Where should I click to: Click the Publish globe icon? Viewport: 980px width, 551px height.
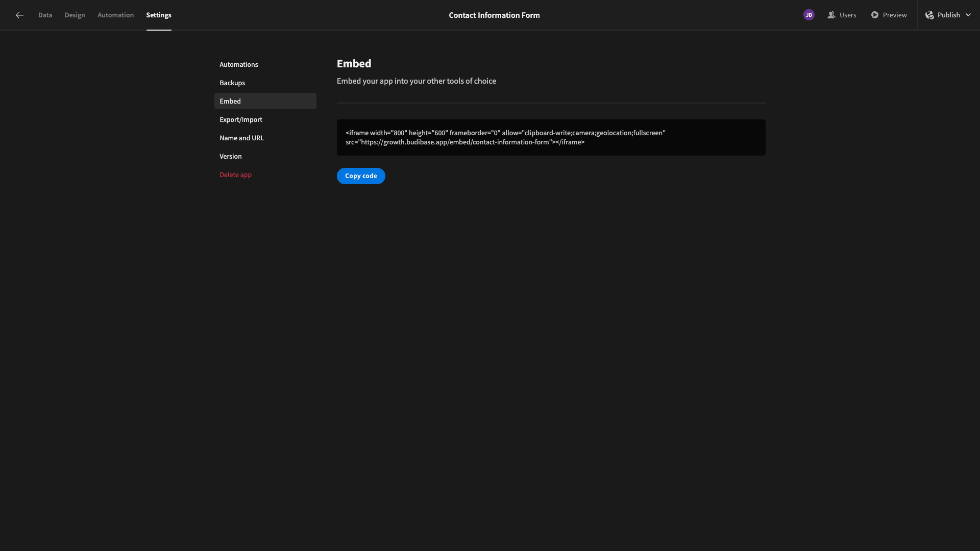pyautogui.click(x=929, y=15)
